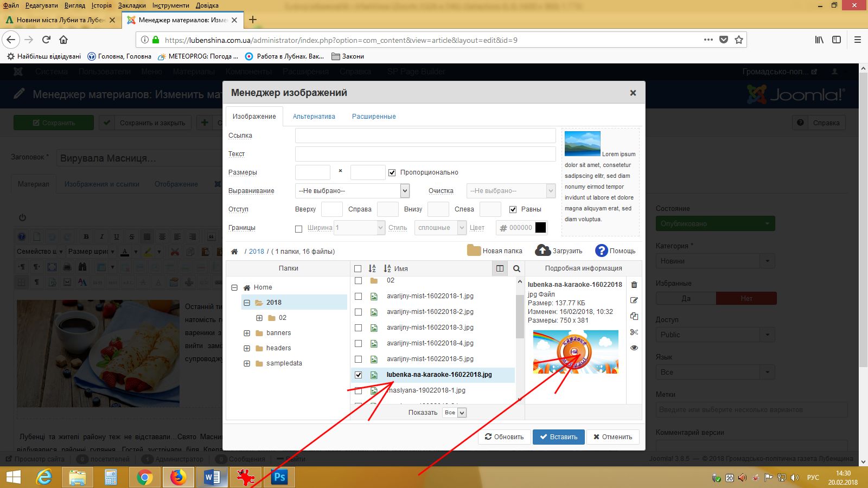Screen dimensions: 868x488
Task: Click Обновить refresh button
Action: pyautogui.click(x=504, y=437)
